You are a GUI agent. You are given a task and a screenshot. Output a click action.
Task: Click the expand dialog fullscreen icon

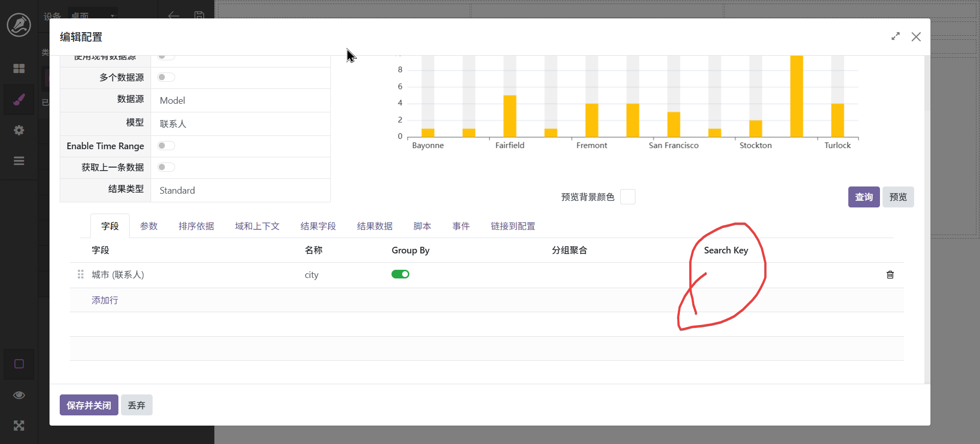click(x=895, y=37)
